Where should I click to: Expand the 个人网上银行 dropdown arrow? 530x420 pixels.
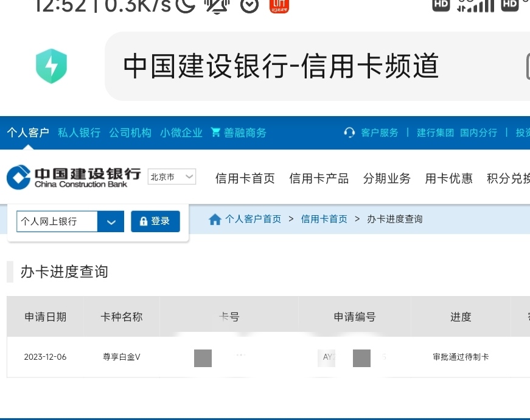[x=111, y=221]
